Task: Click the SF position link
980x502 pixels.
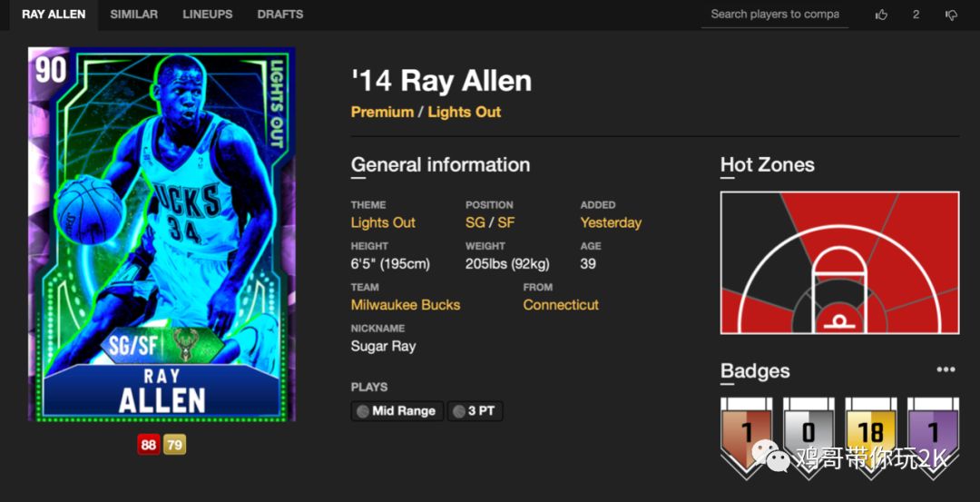Action: pyautogui.click(x=506, y=222)
